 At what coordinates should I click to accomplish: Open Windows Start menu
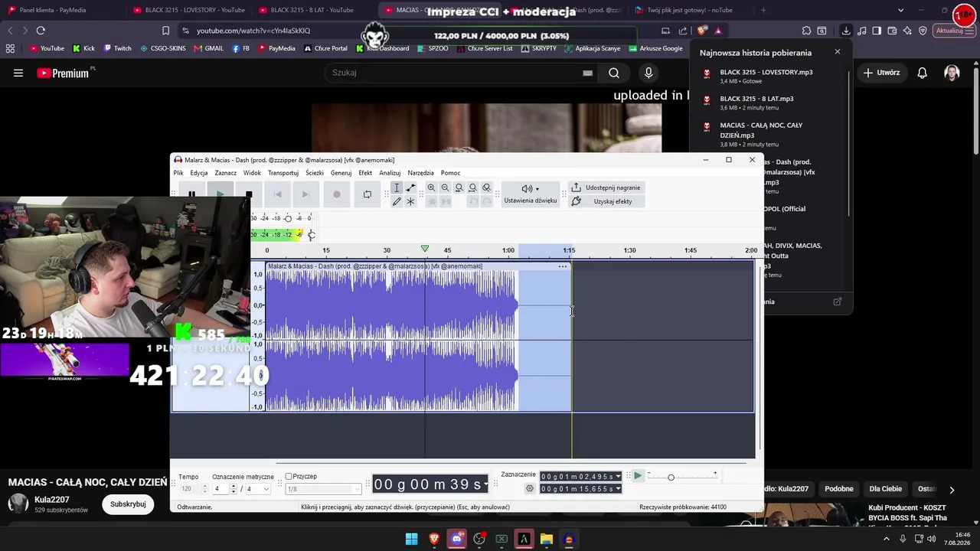pos(412,540)
